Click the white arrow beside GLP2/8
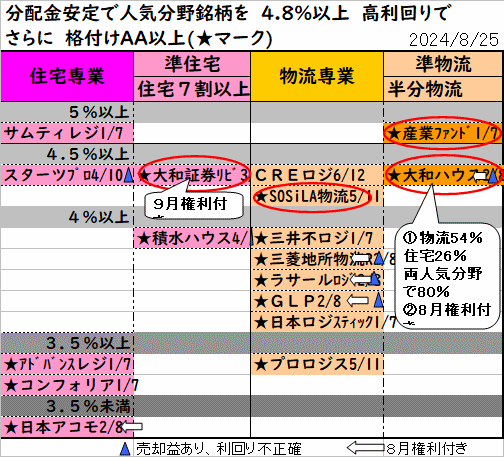504x457 pixels. point(358,301)
